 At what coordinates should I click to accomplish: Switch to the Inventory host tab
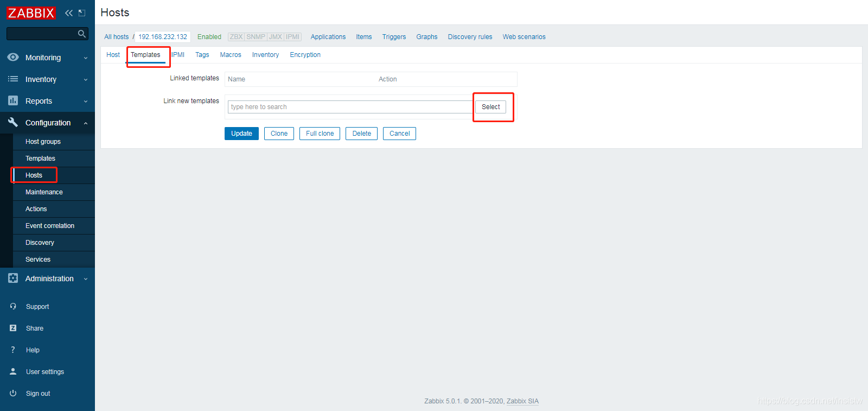tap(265, 55)
